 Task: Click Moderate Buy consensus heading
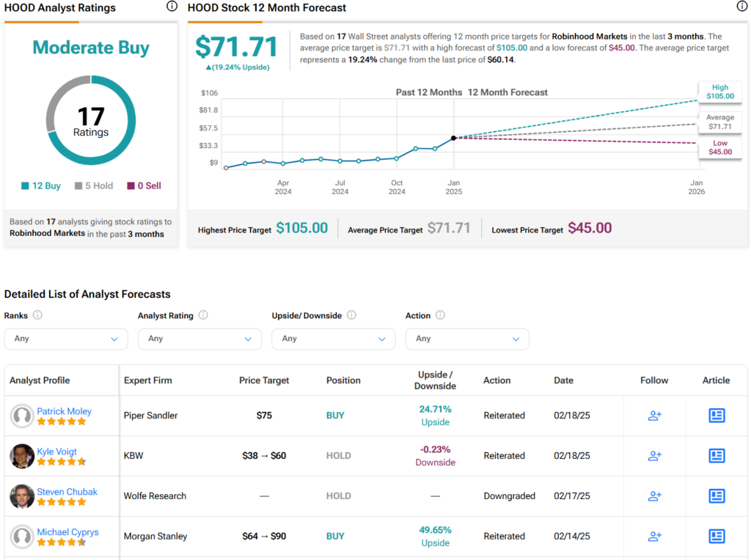[91, 48]
